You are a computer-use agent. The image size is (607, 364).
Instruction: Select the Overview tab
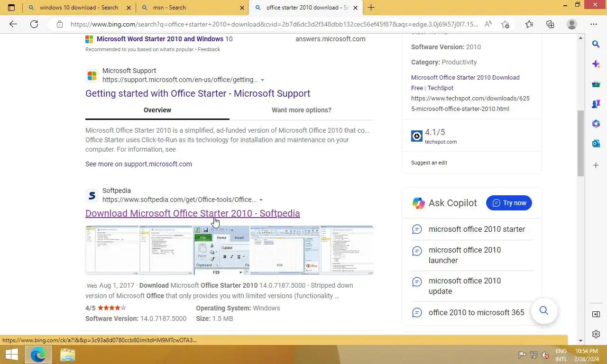click(x=157, y=110)
